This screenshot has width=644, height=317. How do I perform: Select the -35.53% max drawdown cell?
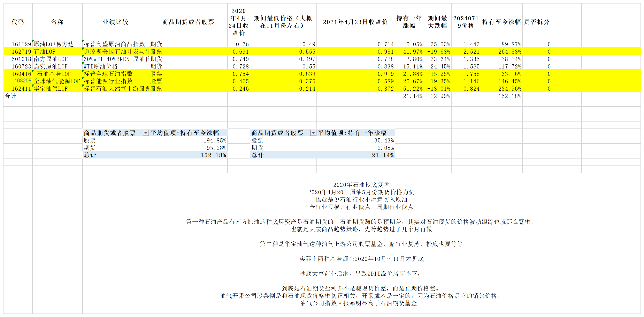pyautogui.click(x=438, y=44)
